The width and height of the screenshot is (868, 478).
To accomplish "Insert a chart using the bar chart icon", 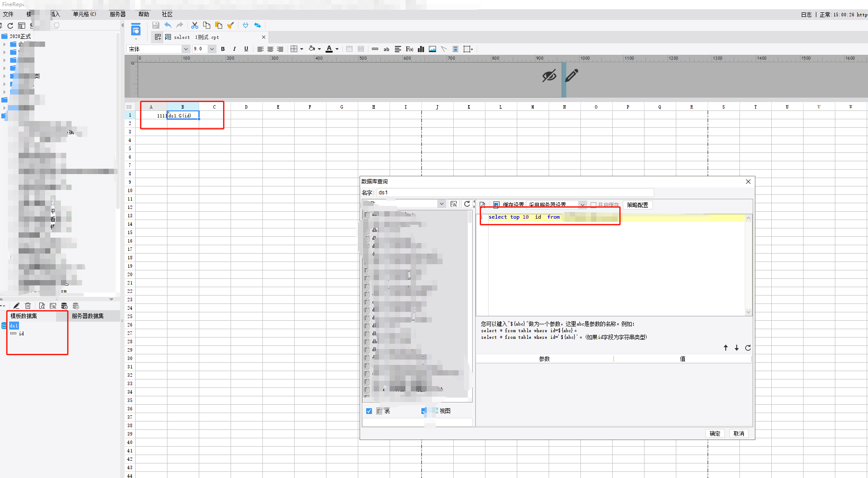I will [x=421, y=49].
